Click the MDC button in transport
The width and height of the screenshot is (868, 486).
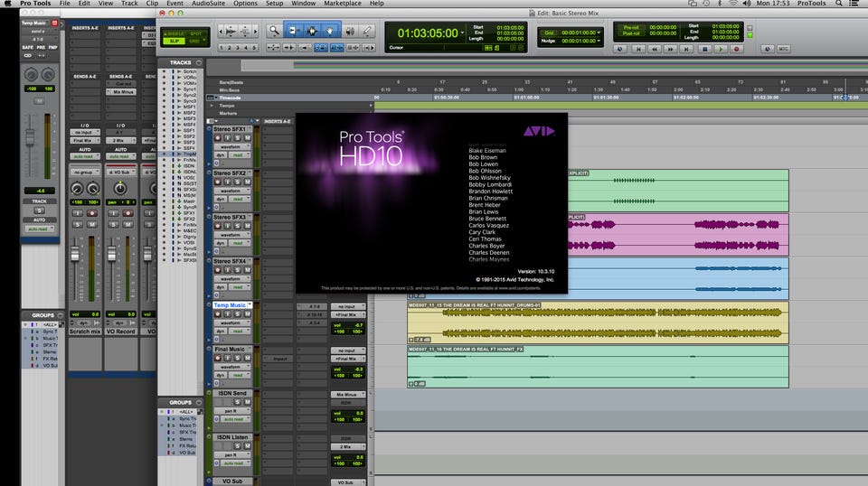pos(783,49)
